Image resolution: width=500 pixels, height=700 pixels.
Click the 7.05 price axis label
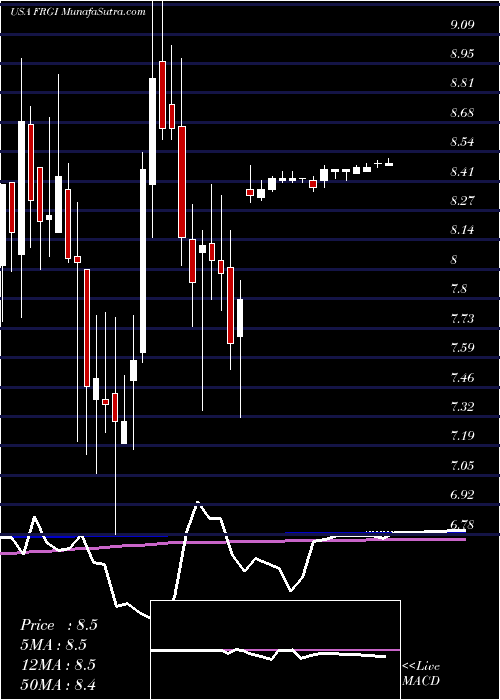(x=462, y=465)
